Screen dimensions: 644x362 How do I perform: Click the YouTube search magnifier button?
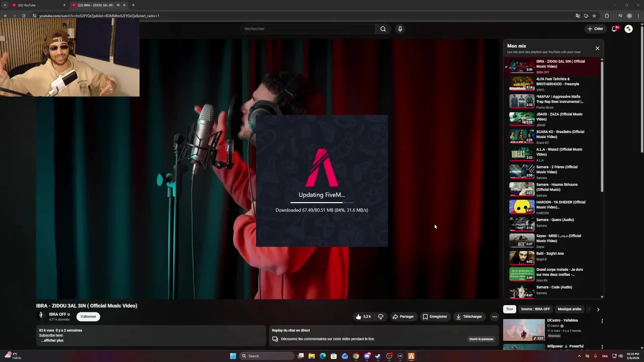(x=383, y=29)
